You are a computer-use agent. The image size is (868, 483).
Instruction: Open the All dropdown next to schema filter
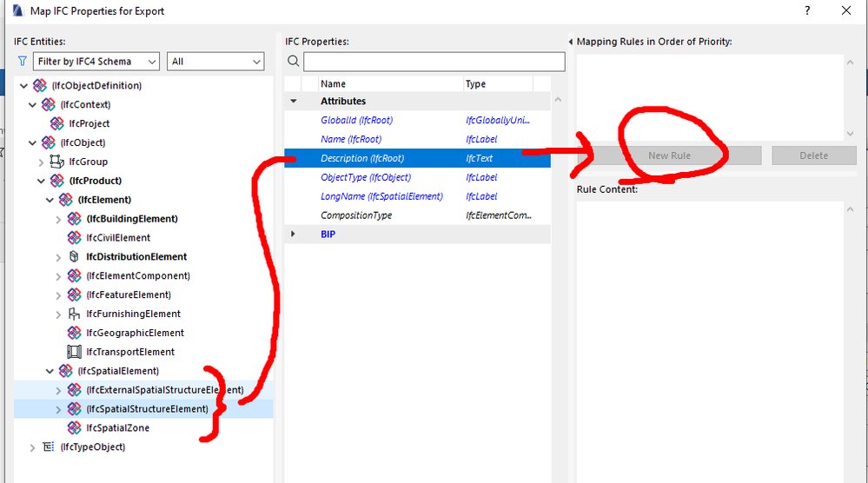tap(215, 62)
